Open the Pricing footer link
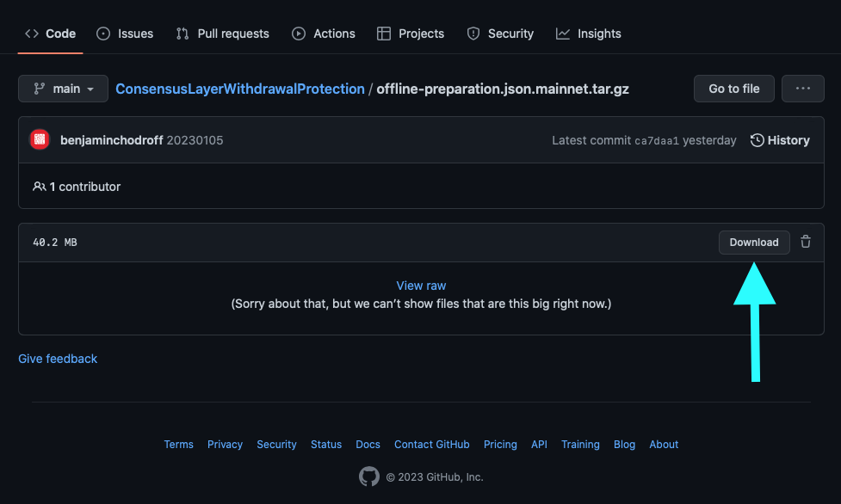 (x=500, y=445)
